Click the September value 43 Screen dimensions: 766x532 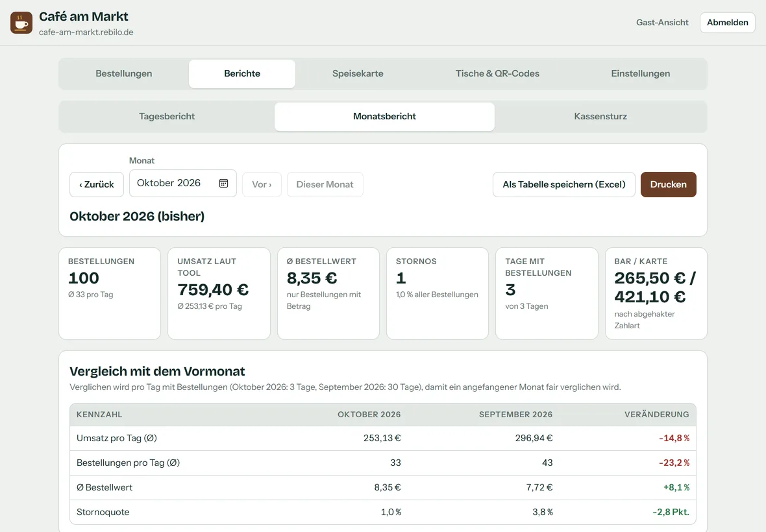(547, 463)
